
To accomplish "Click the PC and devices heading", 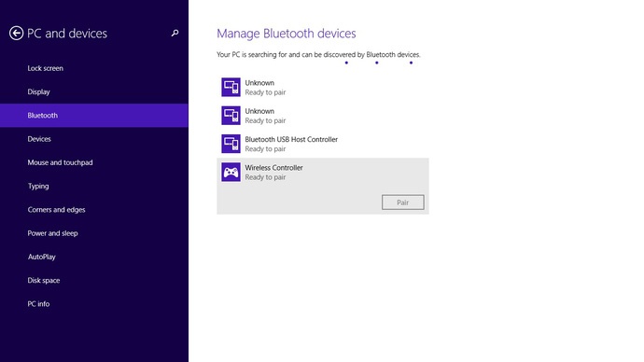I will coord(67,34).
